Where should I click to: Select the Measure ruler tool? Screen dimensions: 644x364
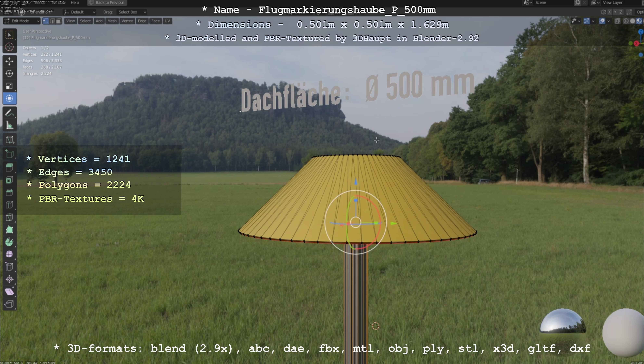pos(9,125)
